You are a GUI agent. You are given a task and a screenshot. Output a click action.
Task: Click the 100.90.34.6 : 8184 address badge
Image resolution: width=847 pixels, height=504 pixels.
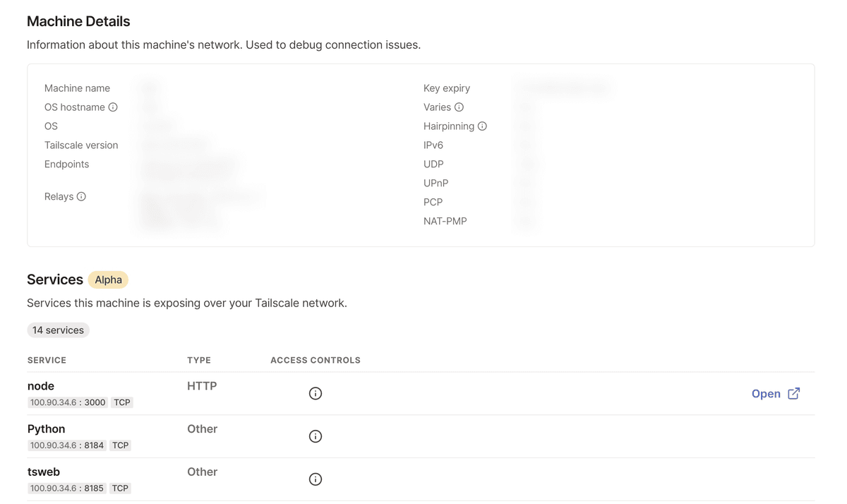[x=67, y=445]
